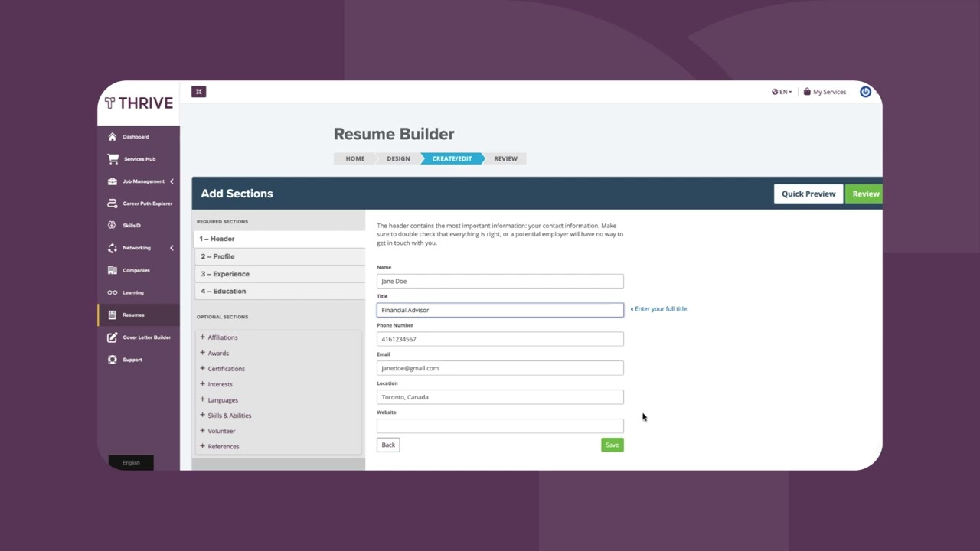Click the Dashboard home icon in sidebar
The width and height of the screenshot is (980, 551).
point(113,137)
